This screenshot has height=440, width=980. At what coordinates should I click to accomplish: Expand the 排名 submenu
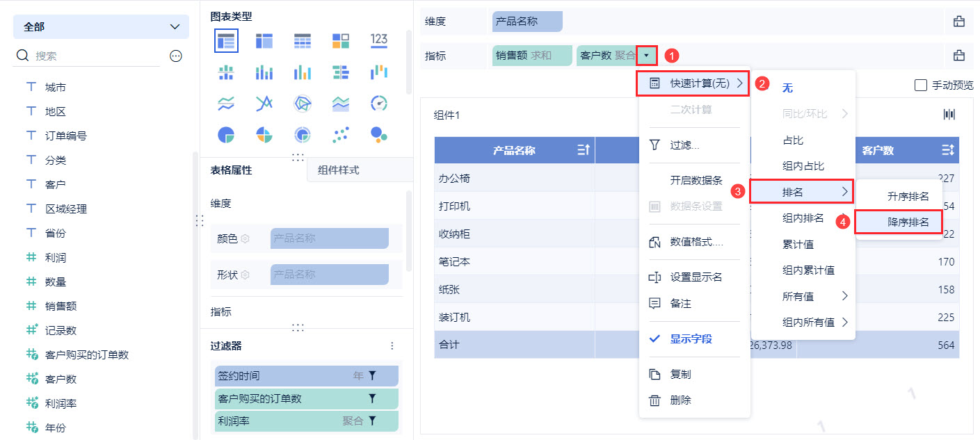(803, 191)
